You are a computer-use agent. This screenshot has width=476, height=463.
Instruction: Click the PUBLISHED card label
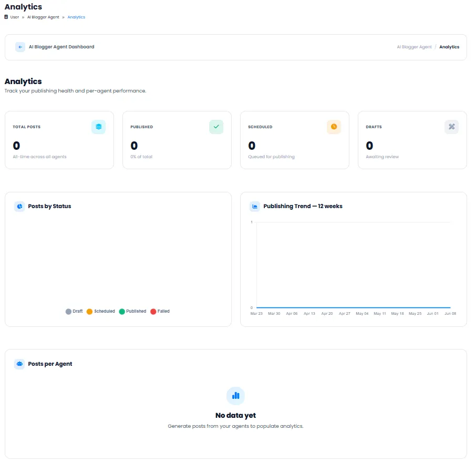point(141,127)
